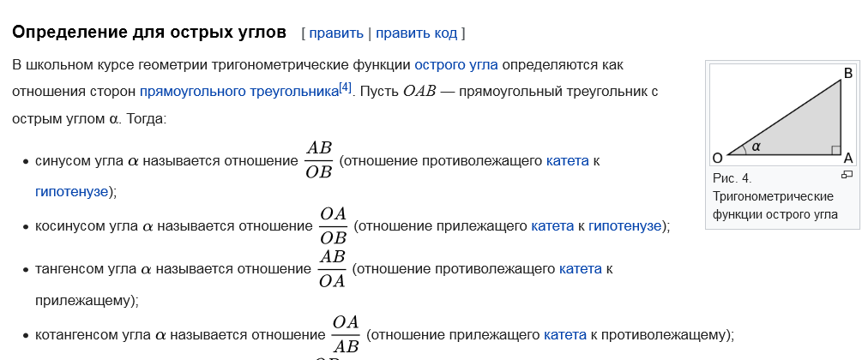
Task: Click the "править код" edit source link
Action: pyautogui.click(x=416, y=33)
